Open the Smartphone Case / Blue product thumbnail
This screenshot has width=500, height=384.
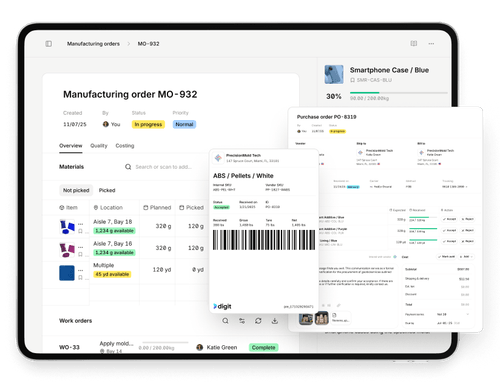(x=334, y=74)
